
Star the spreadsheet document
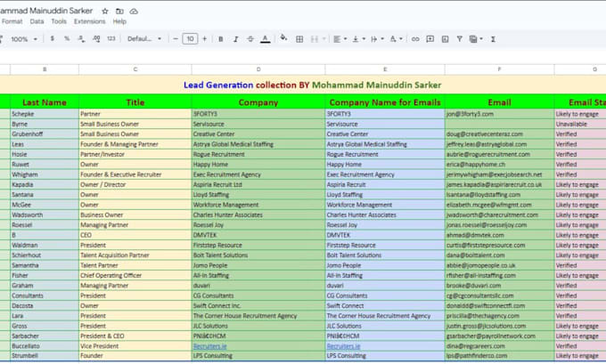[105, 12]
